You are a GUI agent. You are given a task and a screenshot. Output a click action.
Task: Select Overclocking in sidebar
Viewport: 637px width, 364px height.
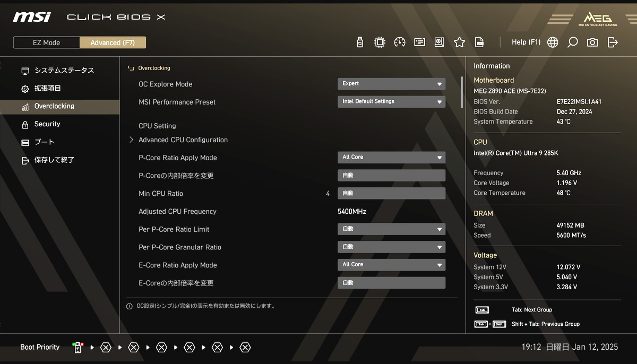pyautogui.click(x=59, y=106)
